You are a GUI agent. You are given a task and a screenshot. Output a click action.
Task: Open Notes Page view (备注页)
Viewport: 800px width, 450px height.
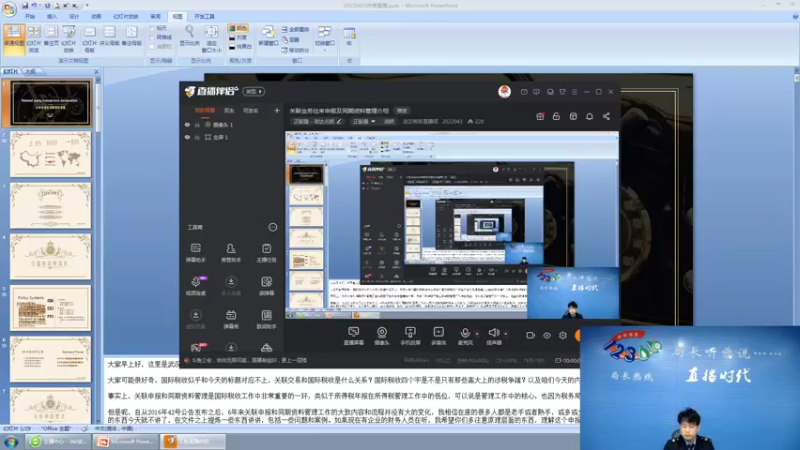(x=51, y=38)
